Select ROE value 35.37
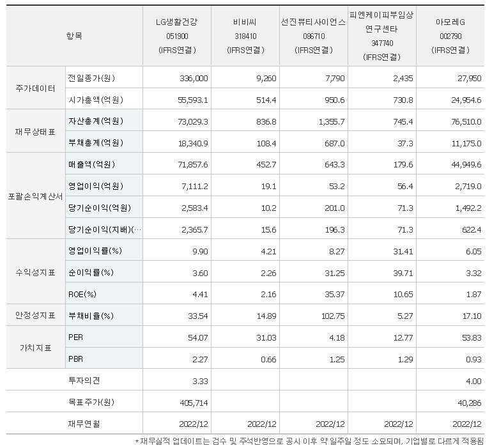The image size is (492, 448). coord(335,294)
